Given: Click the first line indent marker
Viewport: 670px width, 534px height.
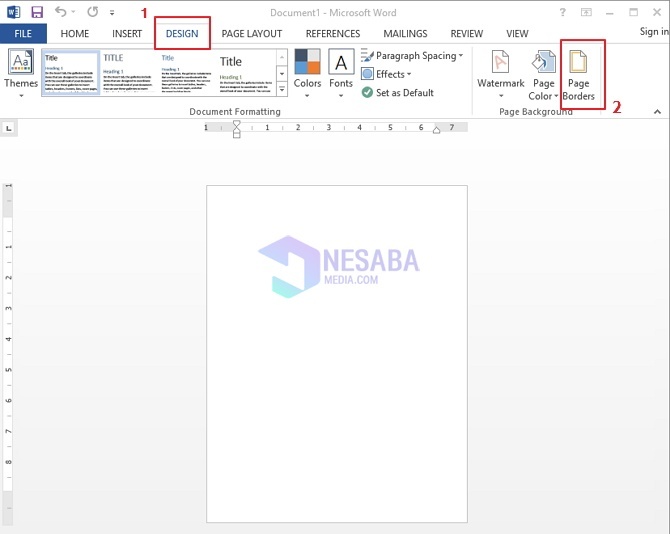Looking at the screenshot, I should tap(236, 125).
